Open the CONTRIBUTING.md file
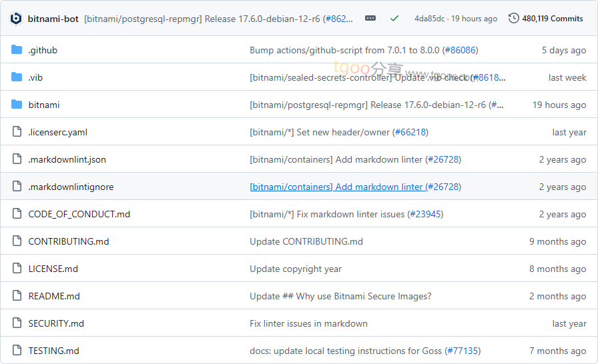Screen dimensions: 598x364 coord(69,241)
